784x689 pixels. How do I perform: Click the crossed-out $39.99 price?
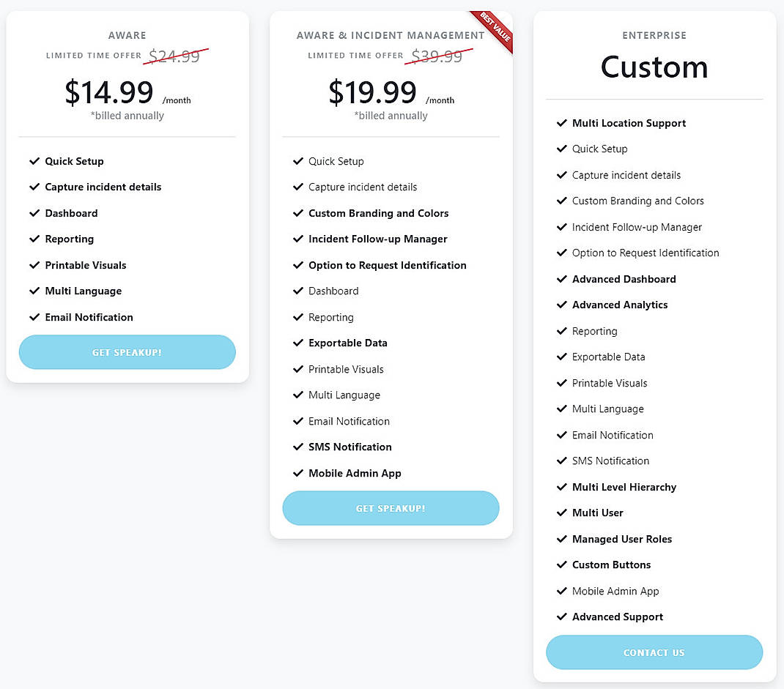[x=437, y=56]
